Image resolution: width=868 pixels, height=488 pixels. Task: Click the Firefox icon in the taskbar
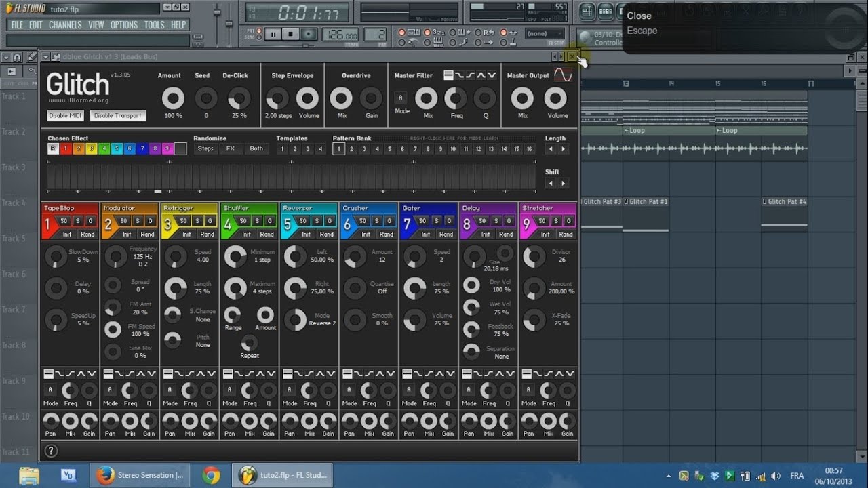[104, 475]
